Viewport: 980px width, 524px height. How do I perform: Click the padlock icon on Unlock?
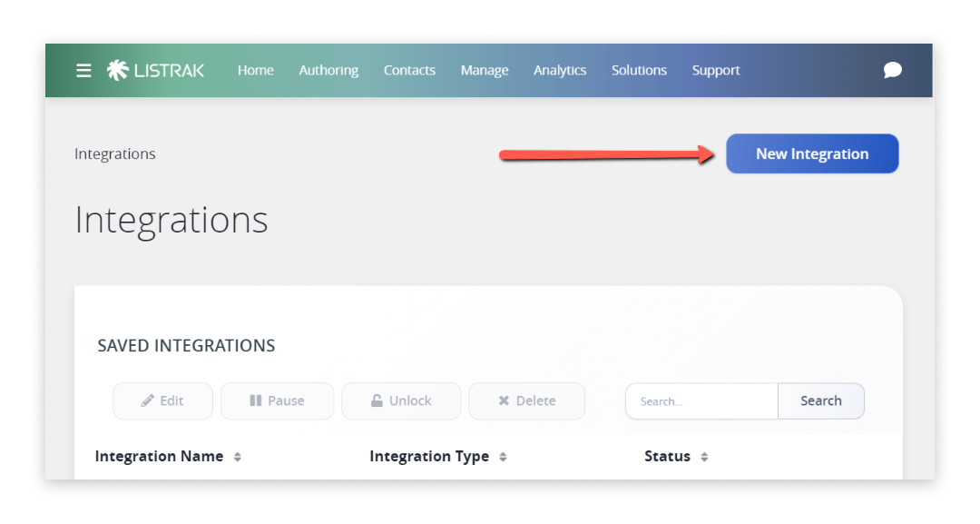(x=377, y=400)
